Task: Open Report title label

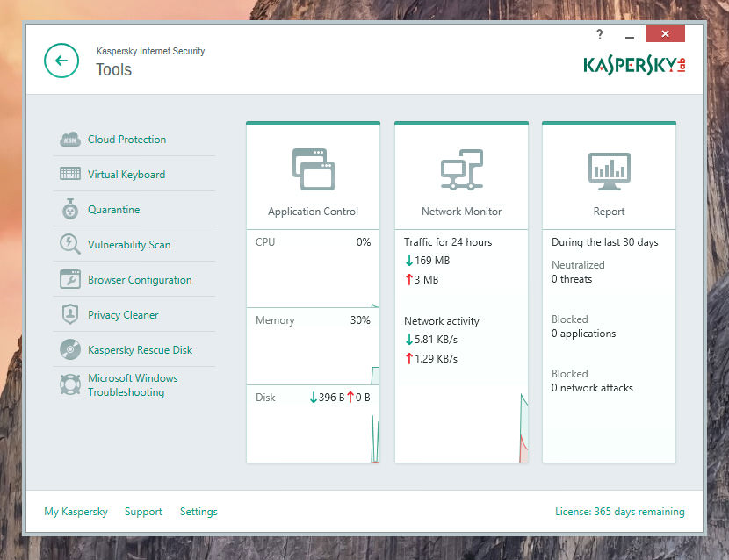Action: tap(609, 212)
